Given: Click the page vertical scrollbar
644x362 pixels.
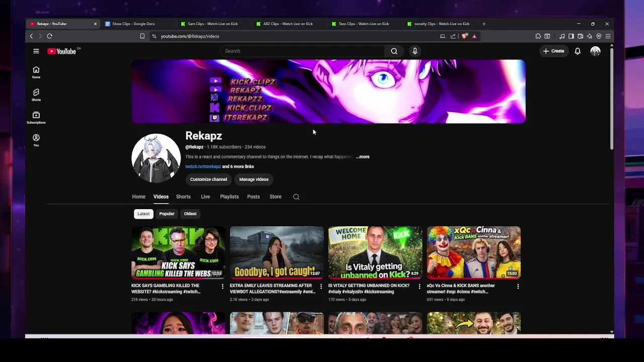Looking at the screenshot, I should 612,98.
